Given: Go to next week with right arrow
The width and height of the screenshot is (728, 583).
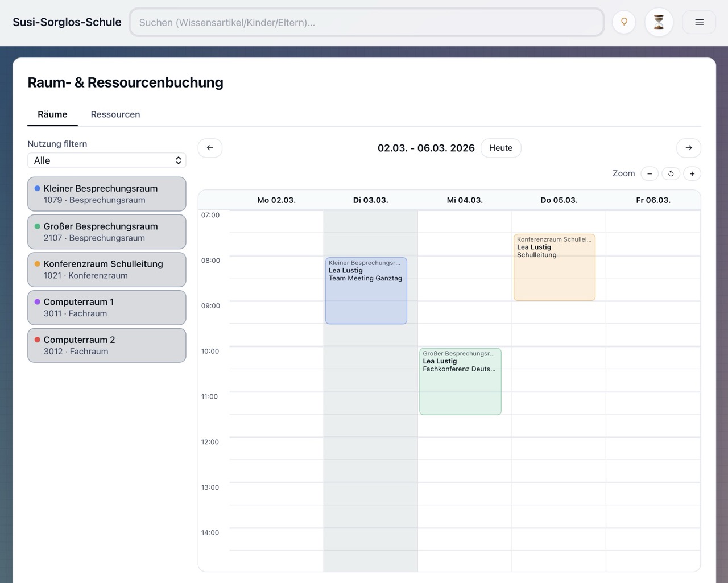Looking at the screenshot, I should click(x=688, y=148).
